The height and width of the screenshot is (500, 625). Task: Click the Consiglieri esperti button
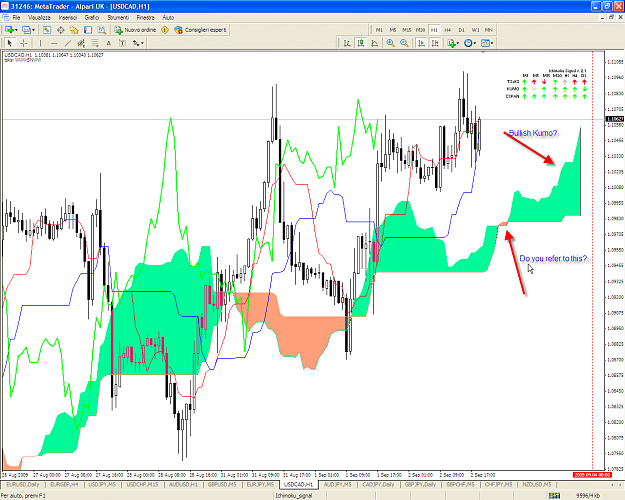pos(200,30)
